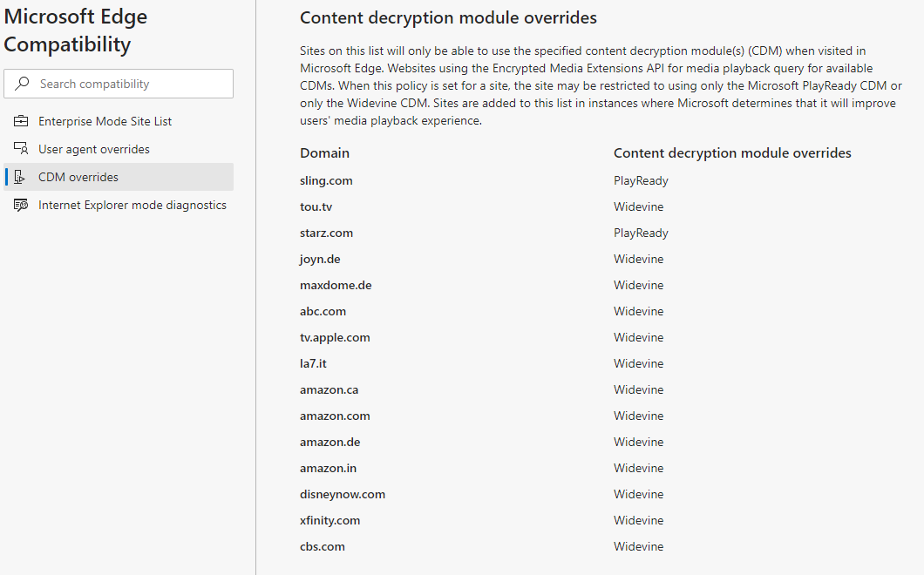This screenshot has height=575, width=924.
Task: Select the cbs.com entry
Action: (x=323, y=546)
